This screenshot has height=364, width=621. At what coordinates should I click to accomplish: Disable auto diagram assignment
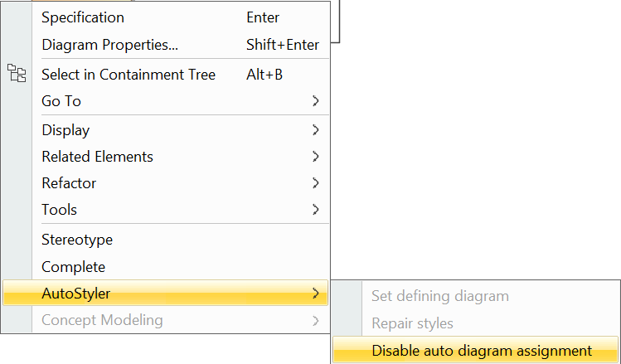(x=482, y=351)
